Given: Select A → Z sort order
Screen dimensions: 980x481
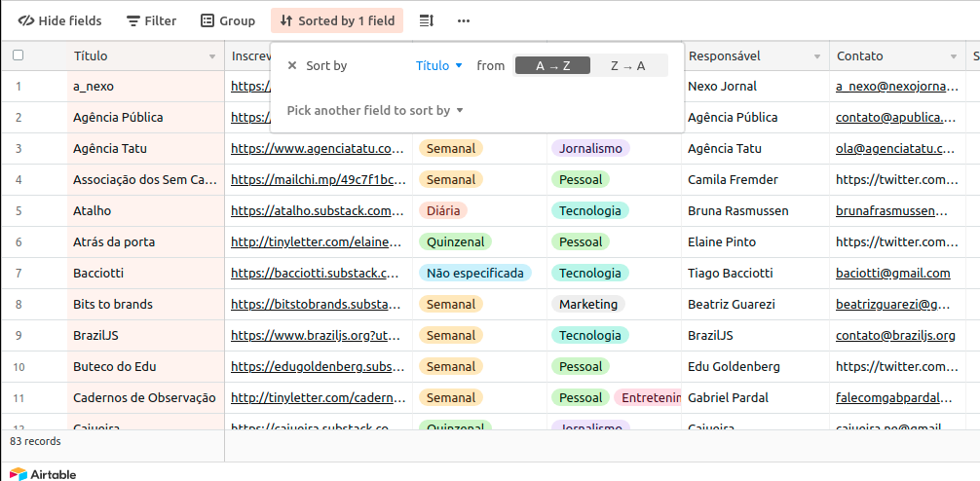Looking at the screenshot, I should (552, 65).
